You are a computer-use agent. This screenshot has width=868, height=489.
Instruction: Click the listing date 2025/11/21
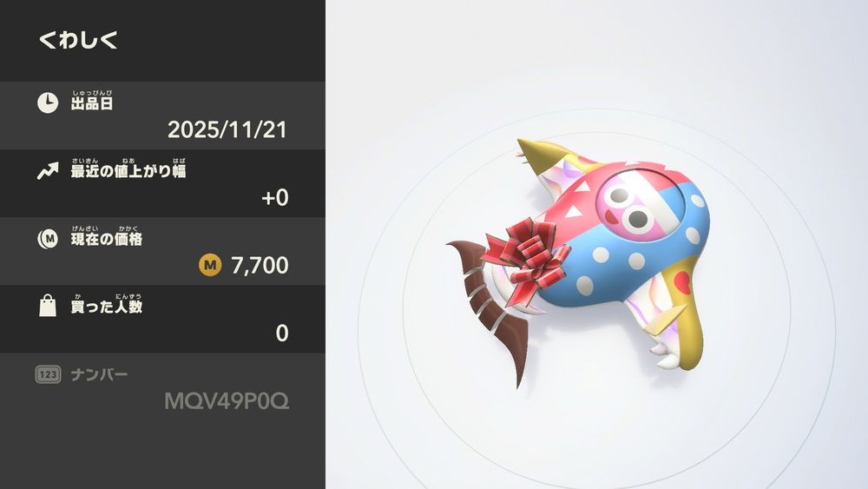click(x=227, y=129)
